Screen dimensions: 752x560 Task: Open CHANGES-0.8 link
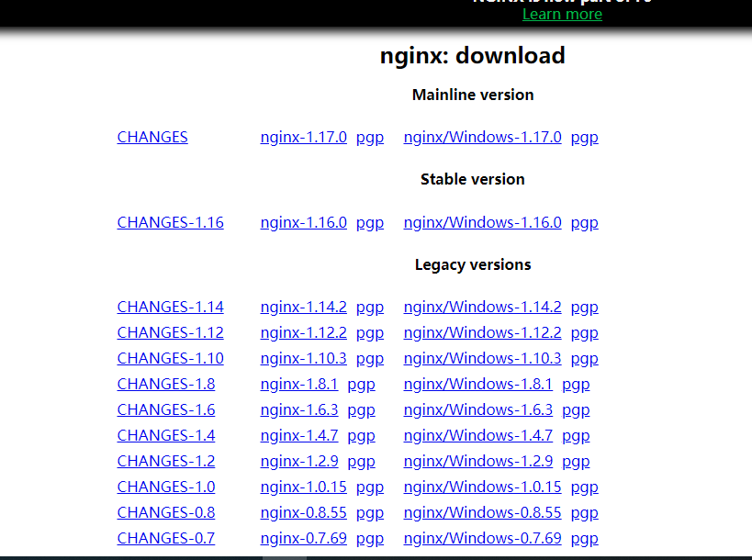(166, 512)
